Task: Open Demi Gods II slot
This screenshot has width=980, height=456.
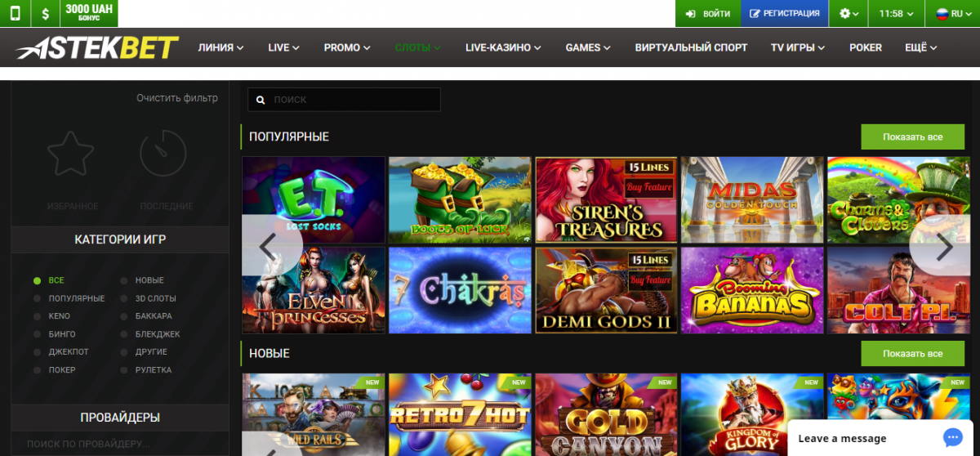Action: pyautogui.click(x=606, y=290)
